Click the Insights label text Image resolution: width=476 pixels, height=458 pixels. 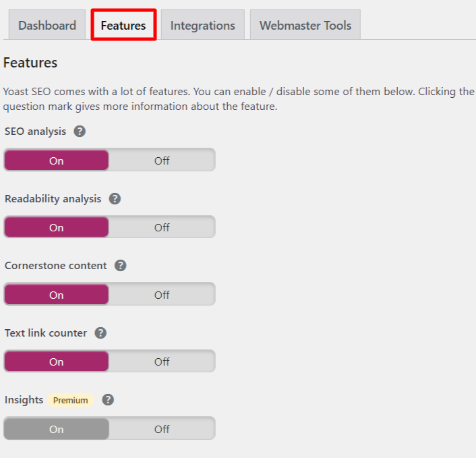pos(24,400)
